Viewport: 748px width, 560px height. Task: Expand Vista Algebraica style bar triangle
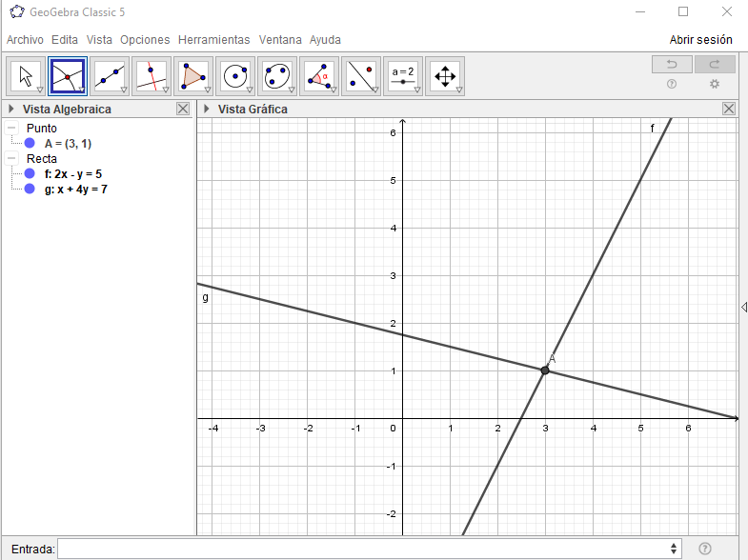click(11, 109)
